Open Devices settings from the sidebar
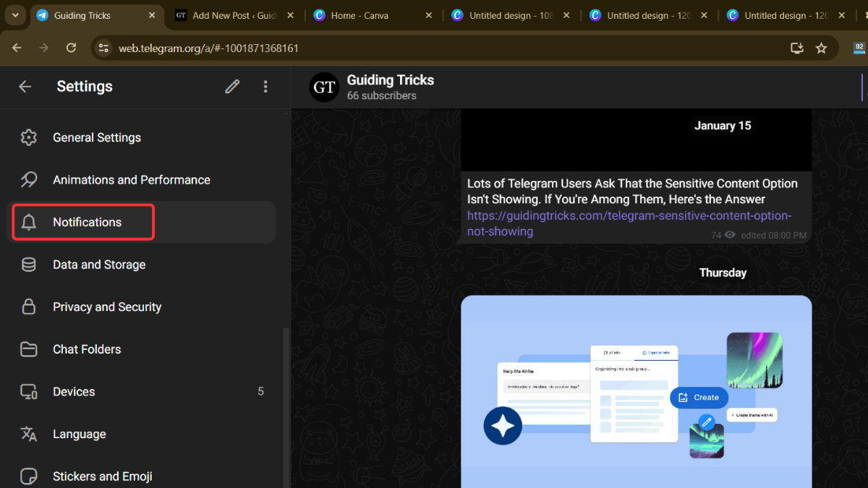Viewport: 868px width, 488px height. click(29, 391)
